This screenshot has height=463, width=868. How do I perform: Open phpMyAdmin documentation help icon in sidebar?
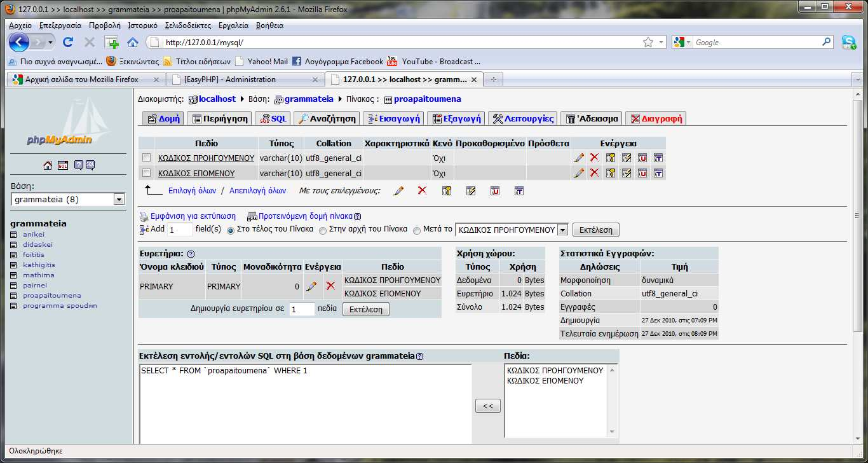[x=79, y=165]
